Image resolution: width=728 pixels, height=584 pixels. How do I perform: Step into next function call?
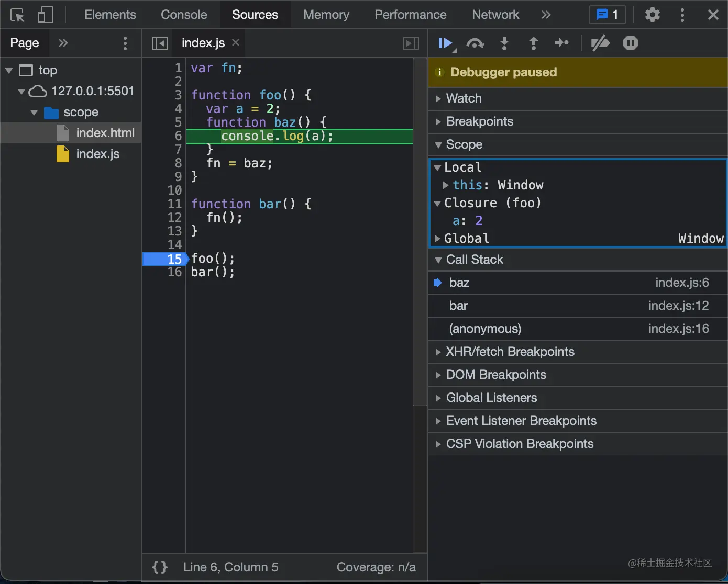coord(504,43)
